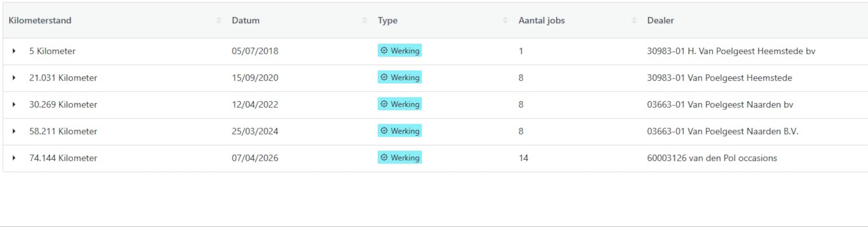Viewport: 868px width, 227px height.
Task: Click the date 25/03/2024 cell
Action: click(x=255, y=131)
